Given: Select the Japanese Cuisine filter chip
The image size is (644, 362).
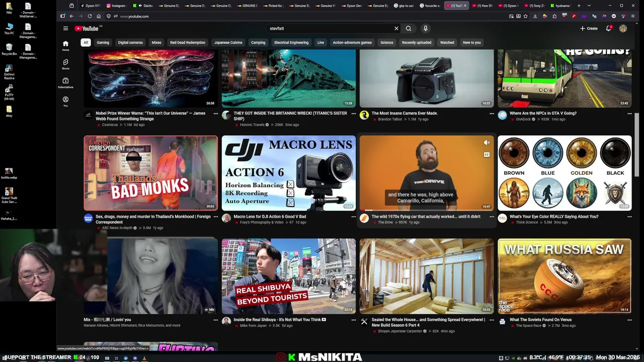Looking at the screenshot, I should tap(228, 42).
